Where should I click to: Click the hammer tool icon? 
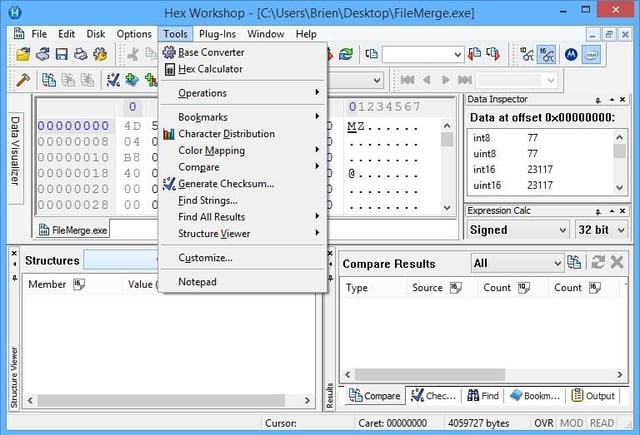23,80
